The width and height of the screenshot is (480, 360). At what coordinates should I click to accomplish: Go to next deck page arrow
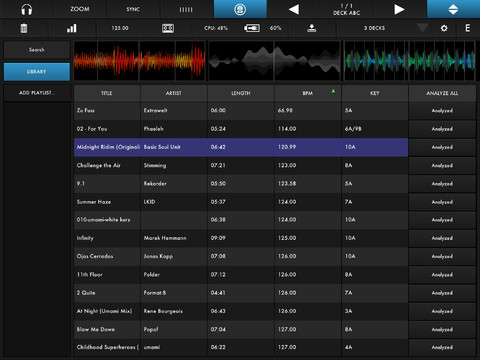point(399,9)
